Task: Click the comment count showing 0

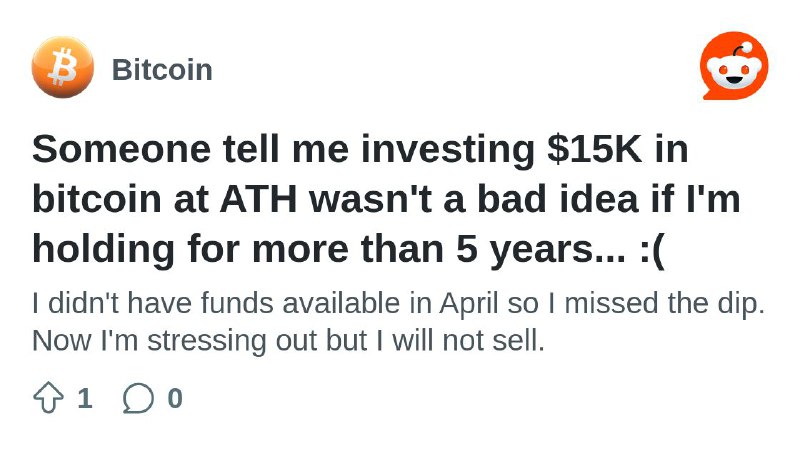Action: coord(175,398)
